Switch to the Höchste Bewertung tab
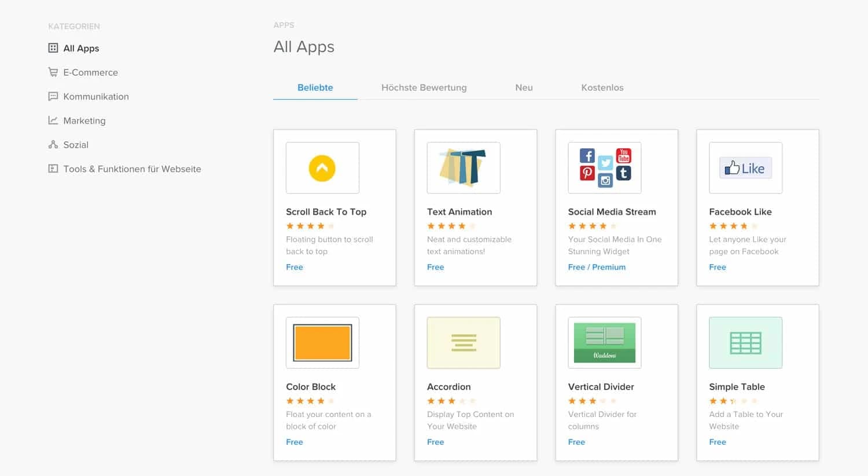 (424, 87)
